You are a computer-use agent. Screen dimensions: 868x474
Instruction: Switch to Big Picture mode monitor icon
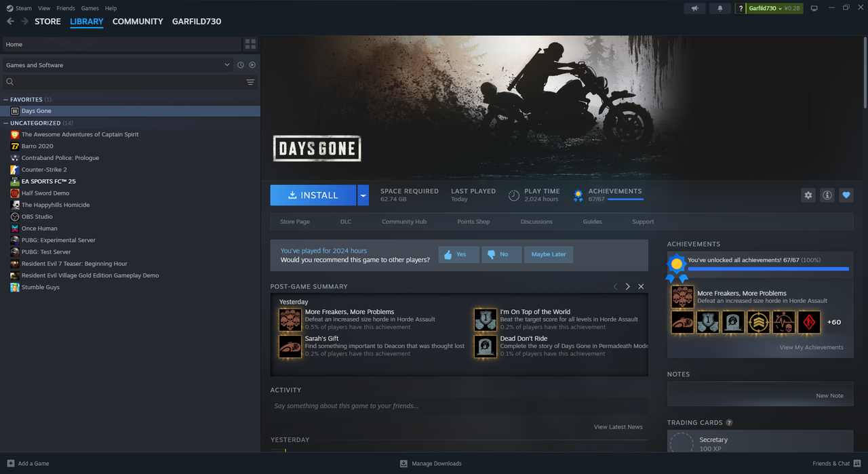pos(814,8)
